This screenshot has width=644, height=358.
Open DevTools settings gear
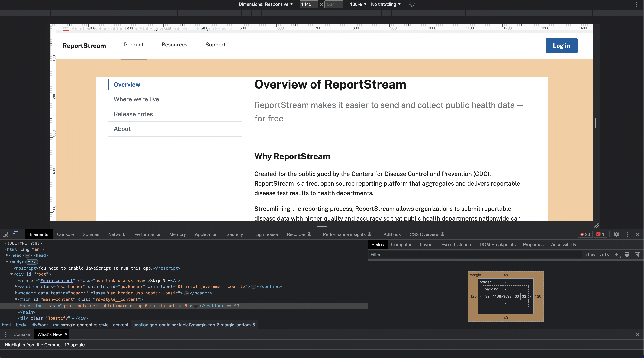pyautogui.click(x=617, y=234)
